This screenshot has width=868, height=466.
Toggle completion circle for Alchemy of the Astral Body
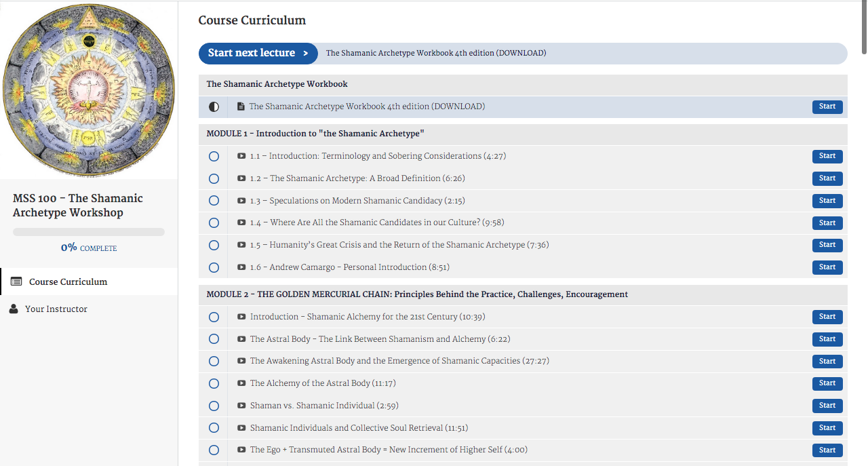tap(214, 383)
